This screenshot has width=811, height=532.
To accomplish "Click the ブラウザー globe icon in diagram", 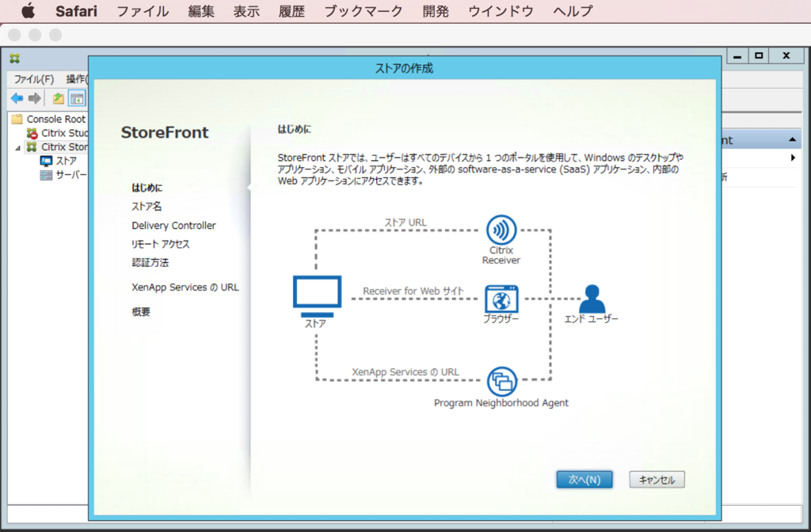I will click(501, 298).
